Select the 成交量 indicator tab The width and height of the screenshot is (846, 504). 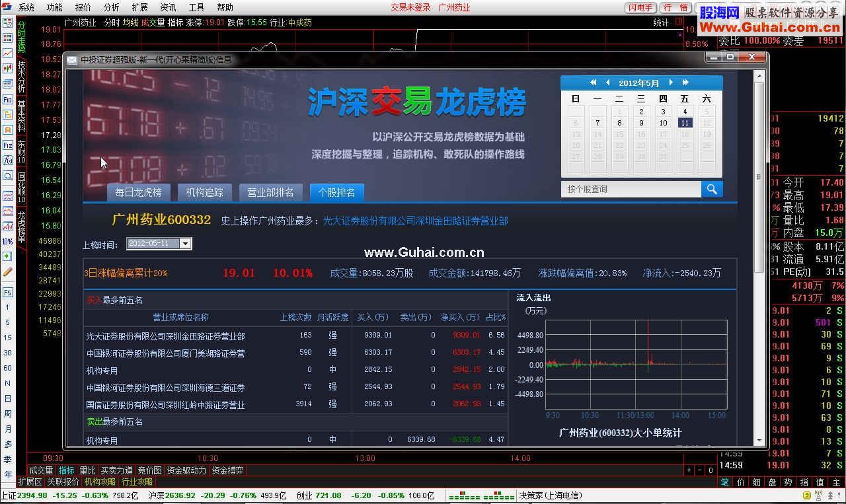click(42, 470)
